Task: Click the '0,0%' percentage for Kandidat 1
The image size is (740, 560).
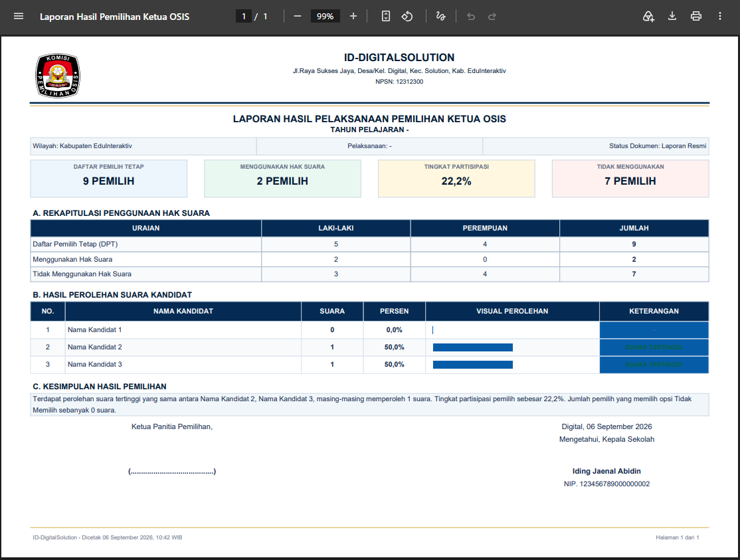Action: (x=394, y=329)
